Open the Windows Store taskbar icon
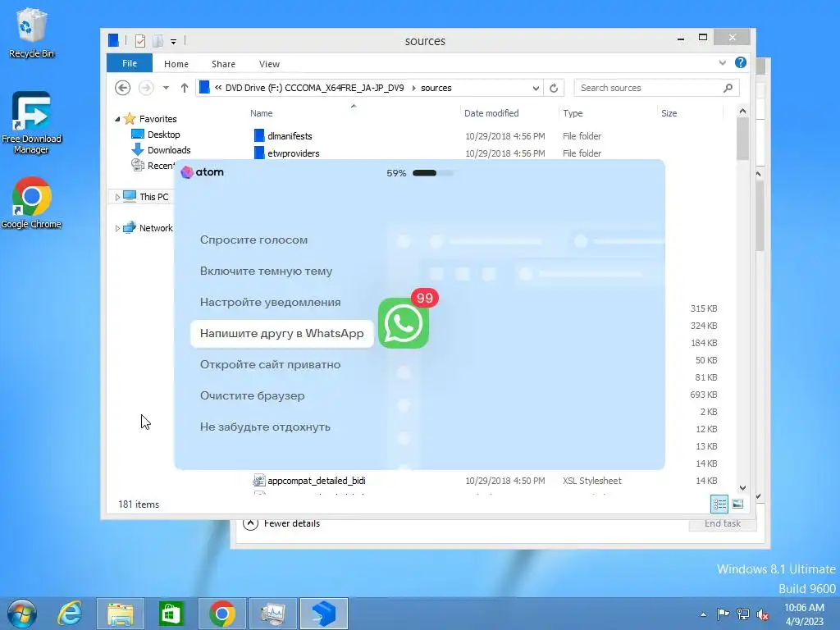Viewport: 840px width, 630px height. [171, 614]
